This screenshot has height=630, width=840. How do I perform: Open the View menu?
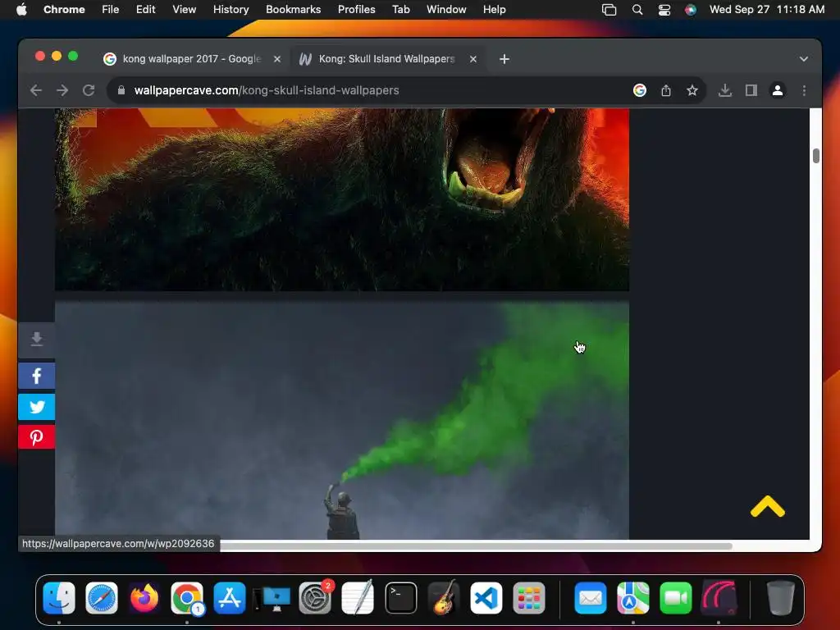pos(185,10)
